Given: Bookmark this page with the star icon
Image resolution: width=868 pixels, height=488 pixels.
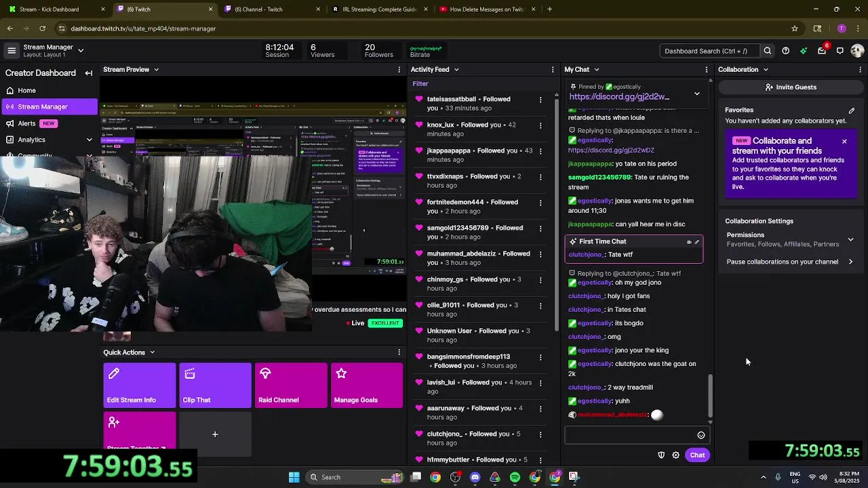Looking at the screenshot, I should tap(795, 28).
